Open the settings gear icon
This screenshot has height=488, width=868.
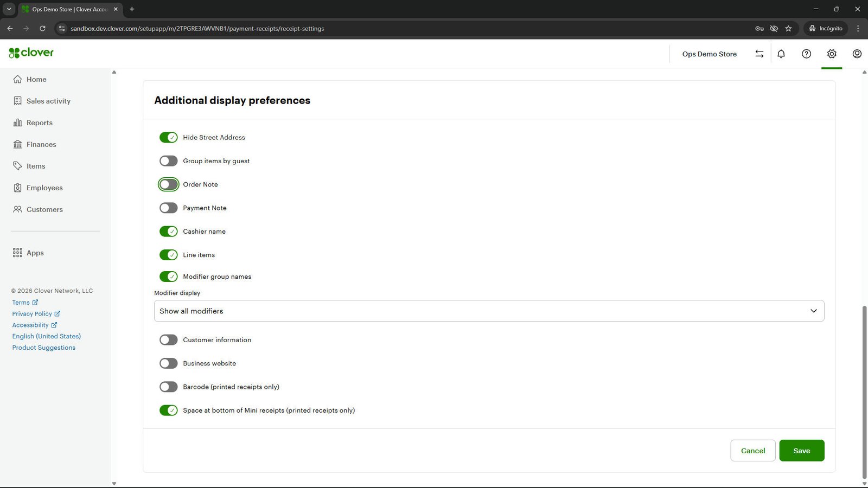(832, 54)
